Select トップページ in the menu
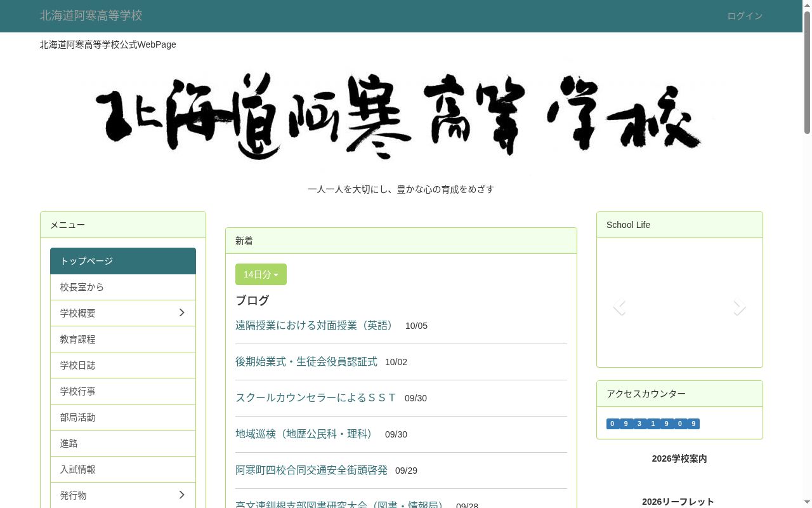The image size is (812, 508). [x=123, y=261]
